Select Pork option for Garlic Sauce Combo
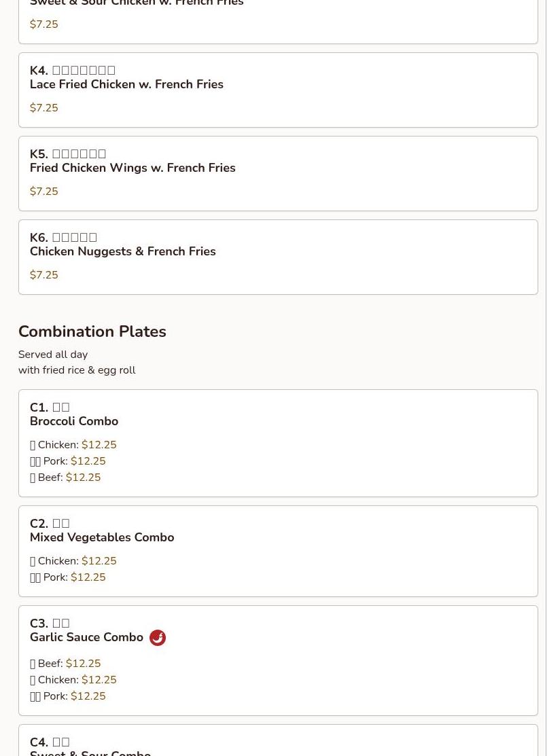The image size is (560, 756). tap(67, 696)
